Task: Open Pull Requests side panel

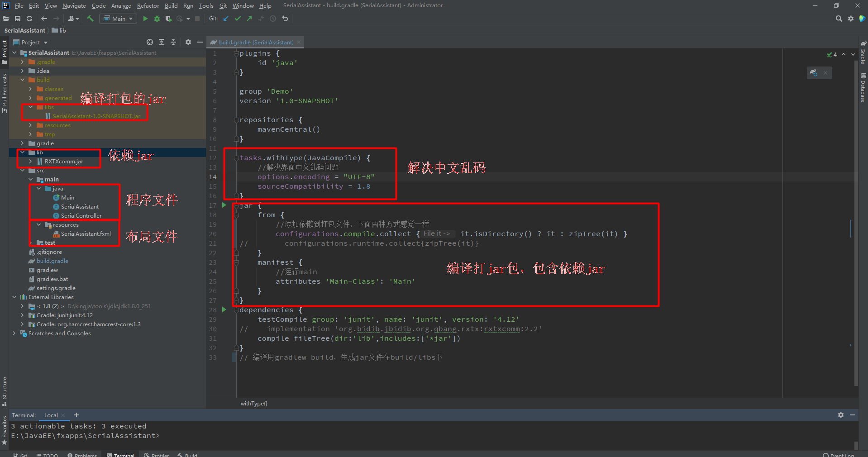Action: click(5, 94)
